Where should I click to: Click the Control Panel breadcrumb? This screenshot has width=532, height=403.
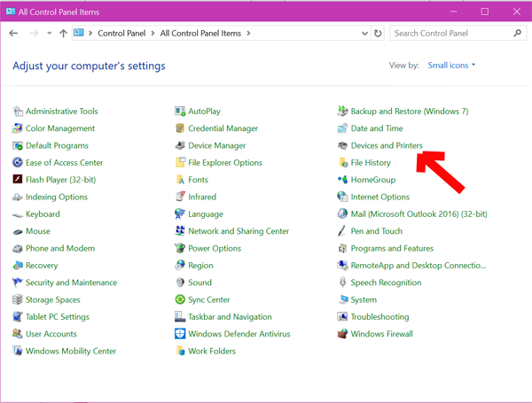pyautogui.click(x=121, y=34)
